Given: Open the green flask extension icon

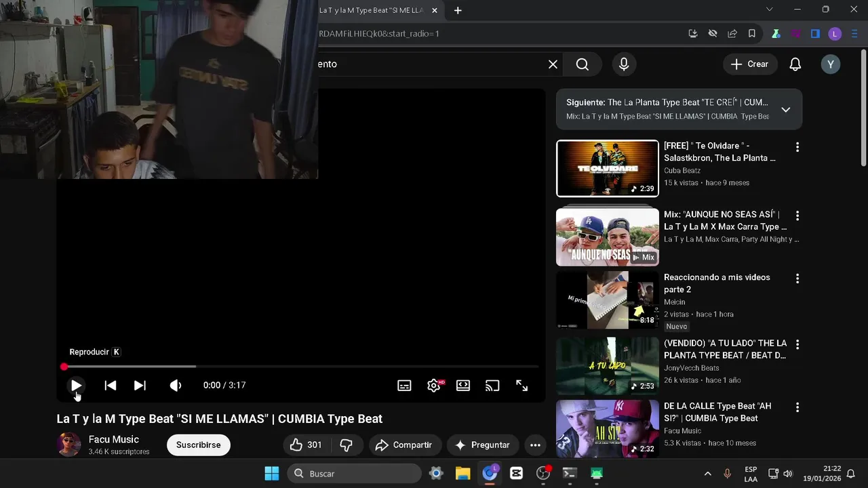Looking at the screenshot, I should pos(776,33).
